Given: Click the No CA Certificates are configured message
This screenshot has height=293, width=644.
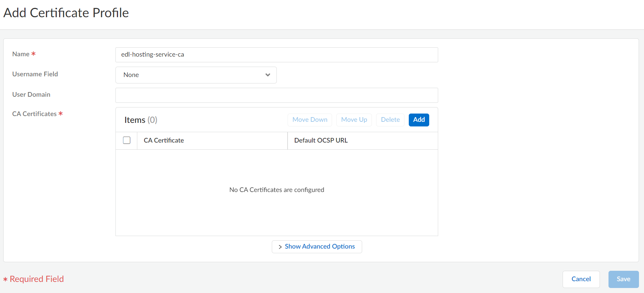Looking at the screenshot, I should [276, 190].
